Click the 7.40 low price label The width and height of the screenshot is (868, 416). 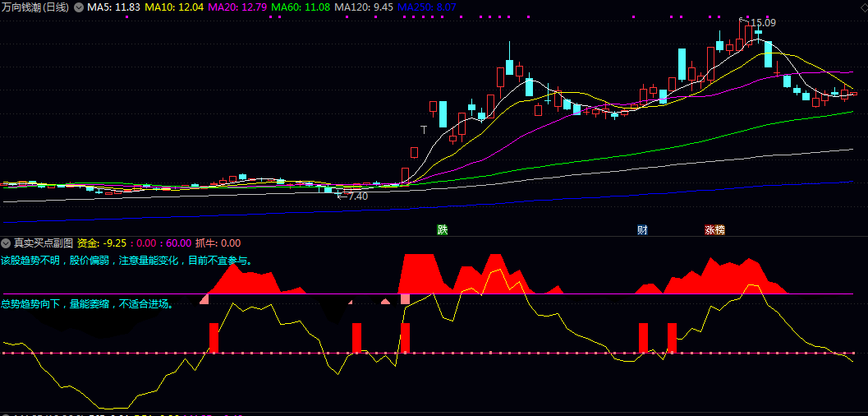(358, 196)
